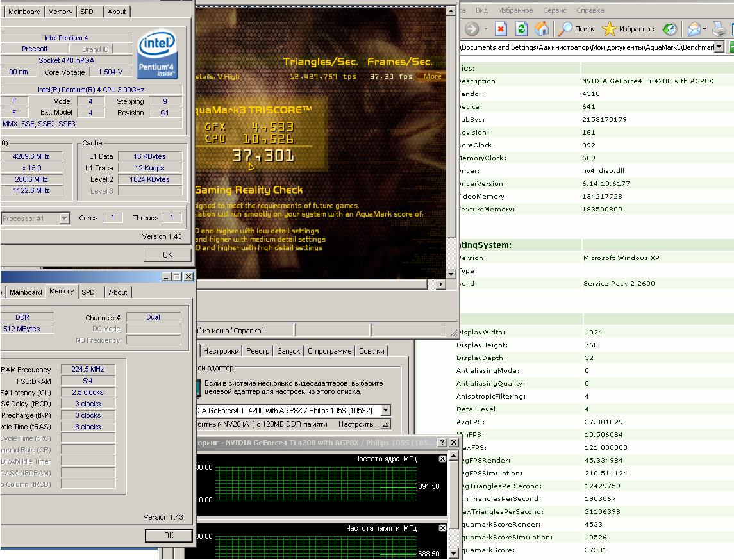Click the x 15.0 multiplier value

(31, 168)
